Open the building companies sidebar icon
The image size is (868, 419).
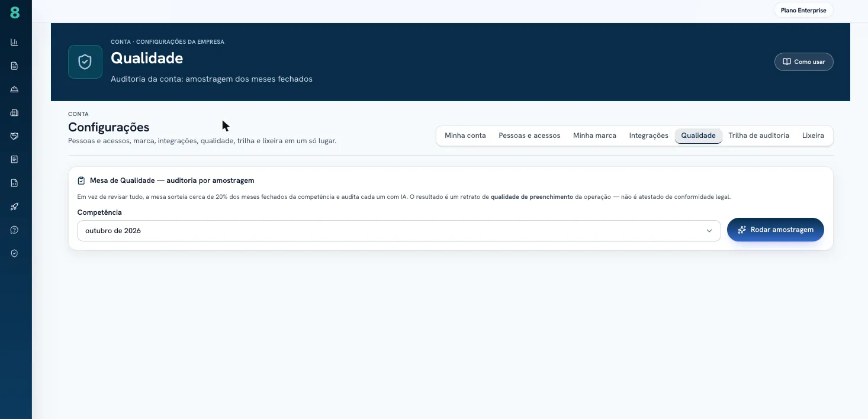pyautogui.click(x=14, y=112)
